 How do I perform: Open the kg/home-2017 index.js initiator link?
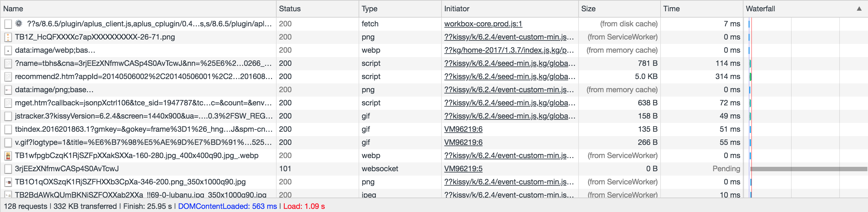(x=508, y=50)
